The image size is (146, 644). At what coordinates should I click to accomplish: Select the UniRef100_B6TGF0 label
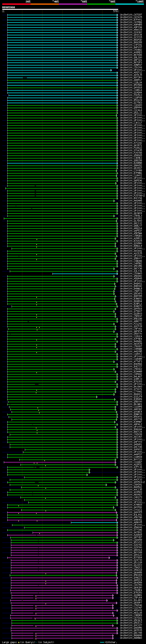(x=131, y=63)
